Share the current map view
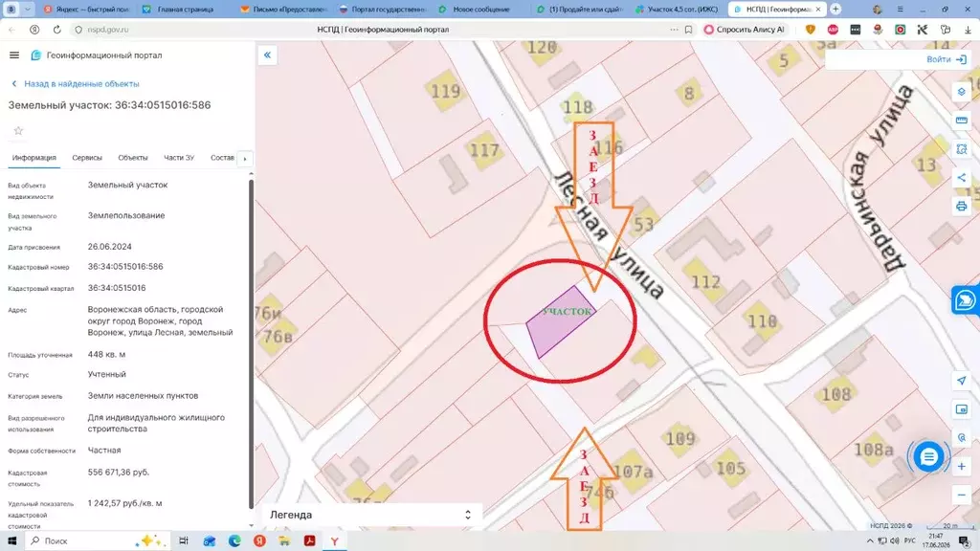The height and width of the screenshot is (551, 980). pos(961,178)
